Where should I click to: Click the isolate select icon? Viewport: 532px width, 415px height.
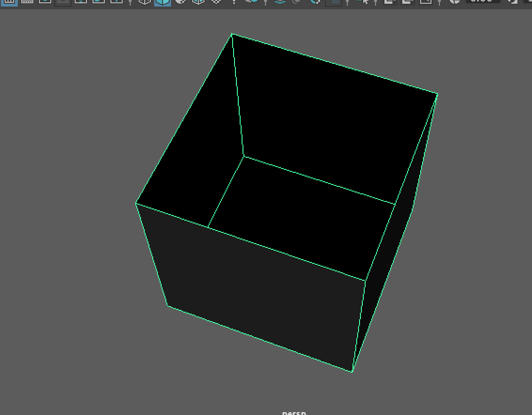tap(362, 2)
